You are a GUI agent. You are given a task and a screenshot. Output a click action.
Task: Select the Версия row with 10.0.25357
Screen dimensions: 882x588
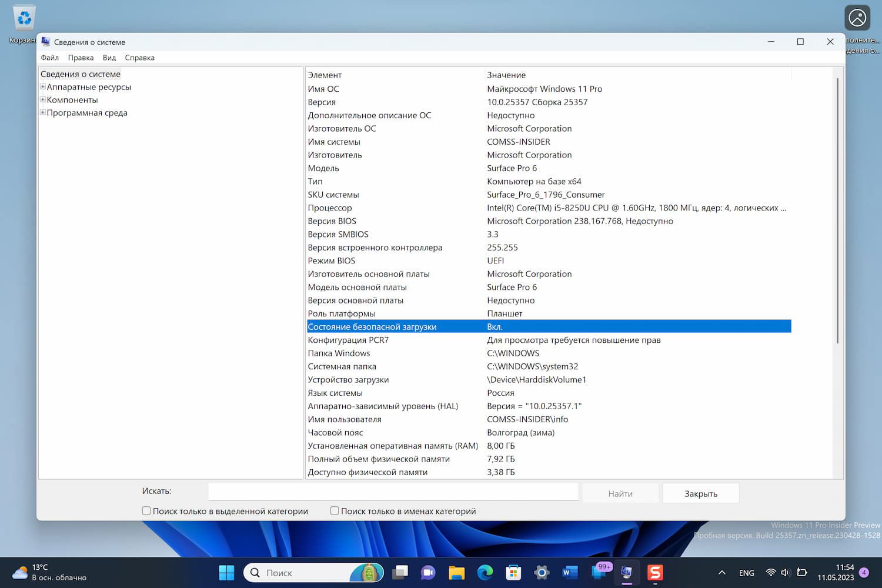pyautogui.click(x=549, y=102)
